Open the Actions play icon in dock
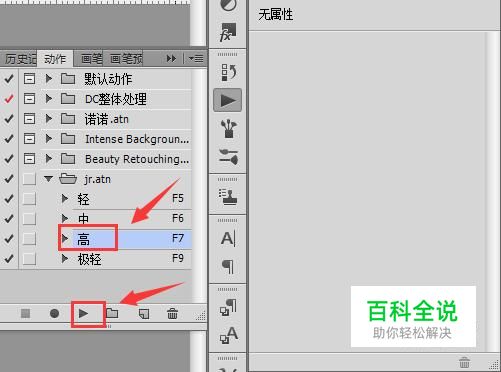The height and width of the screenshot is (372, 501). [x=228, y=100]
